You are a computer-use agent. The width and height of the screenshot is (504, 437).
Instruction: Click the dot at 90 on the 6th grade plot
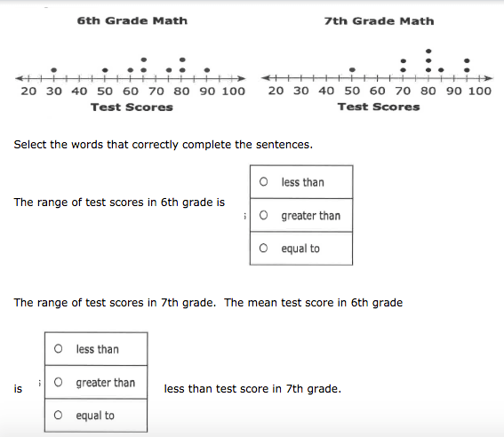click(207, 70)
